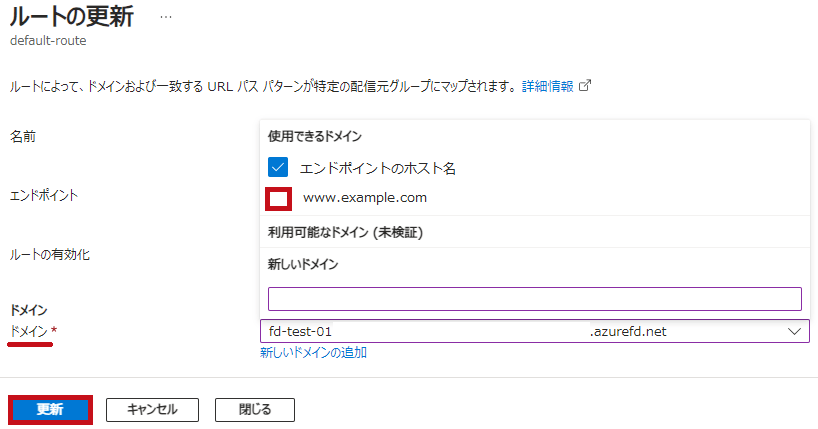Image resolution: width=818 pixels, height=429 pixels.
Task: Focus the 新しいドメイン text field
Action: (535, 299)
